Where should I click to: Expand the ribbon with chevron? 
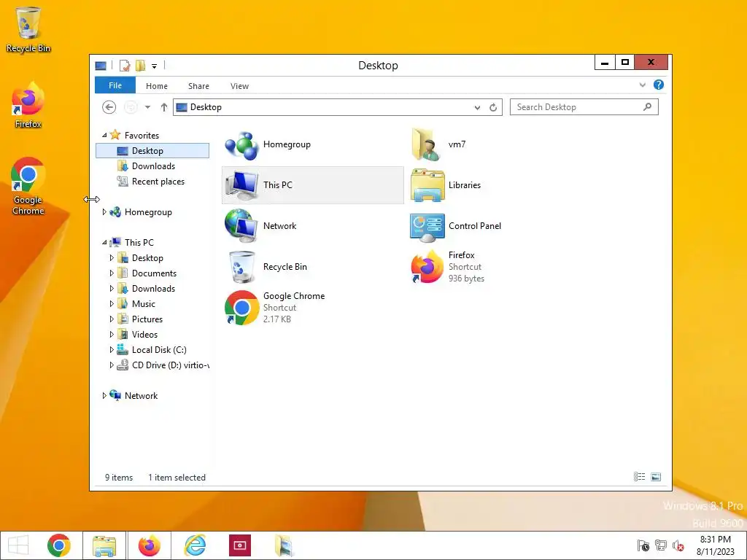[x=642, y=85]
